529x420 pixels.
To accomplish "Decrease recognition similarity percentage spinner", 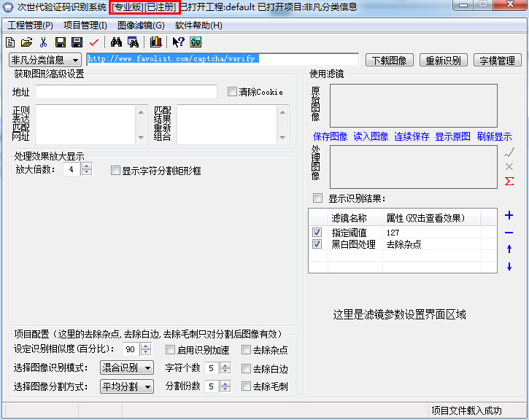I will [146, 352].
